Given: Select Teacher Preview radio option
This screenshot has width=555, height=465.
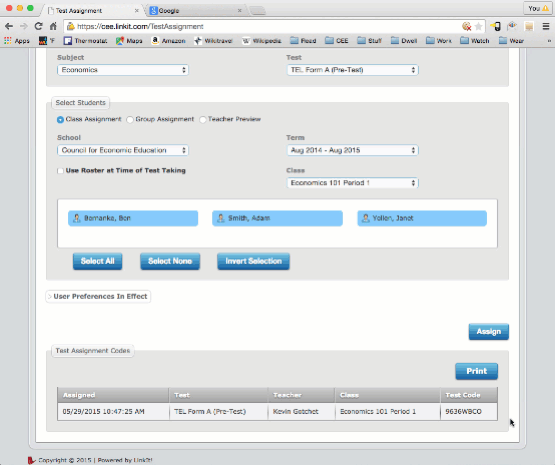Looking at the screenshot, I should (x=203, y=120).
